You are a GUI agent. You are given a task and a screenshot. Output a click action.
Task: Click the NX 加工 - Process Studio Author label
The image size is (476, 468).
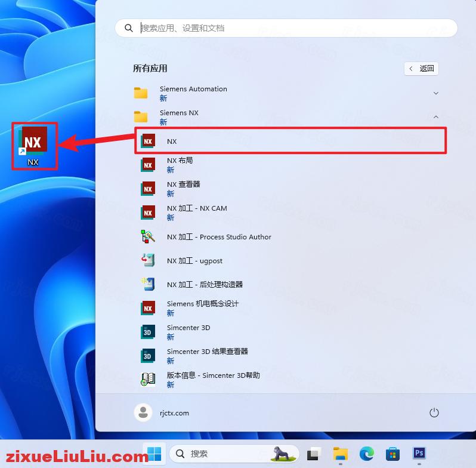[219, 237]
